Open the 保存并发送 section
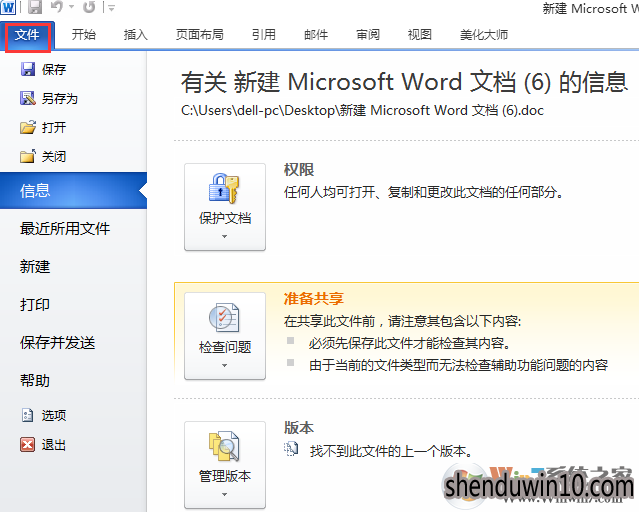 pyautogui.click(x=57, y=343)
